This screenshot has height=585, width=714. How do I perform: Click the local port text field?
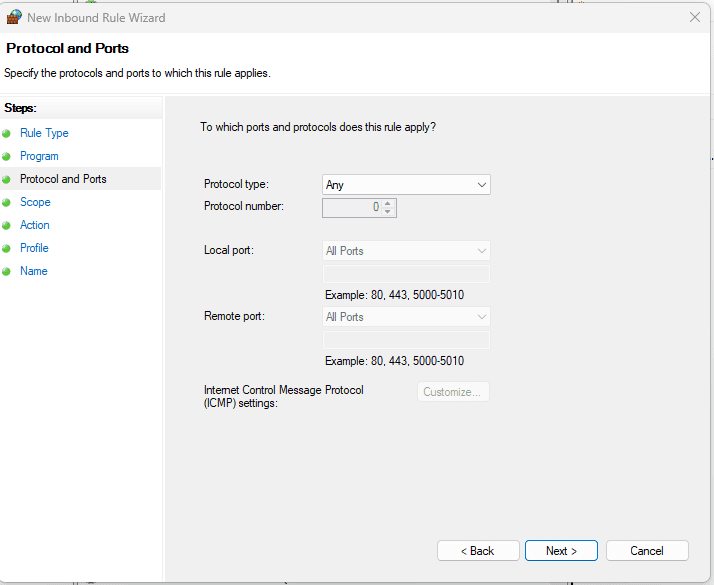pyautogui.click(x=406, y=274)
